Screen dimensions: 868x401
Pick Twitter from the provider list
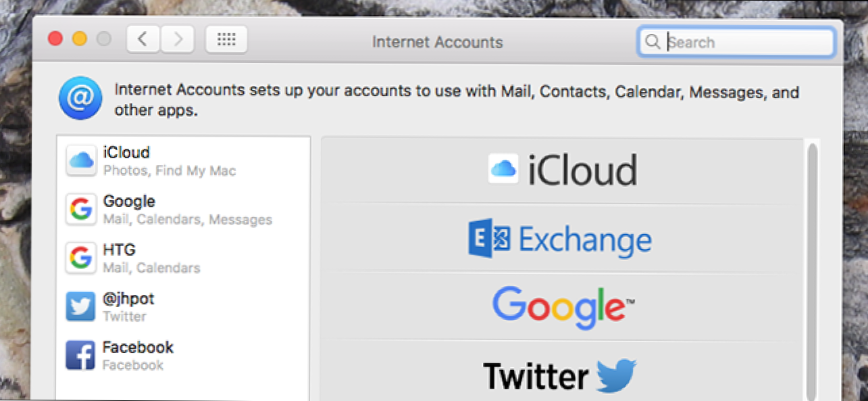[x=560, y=375]
